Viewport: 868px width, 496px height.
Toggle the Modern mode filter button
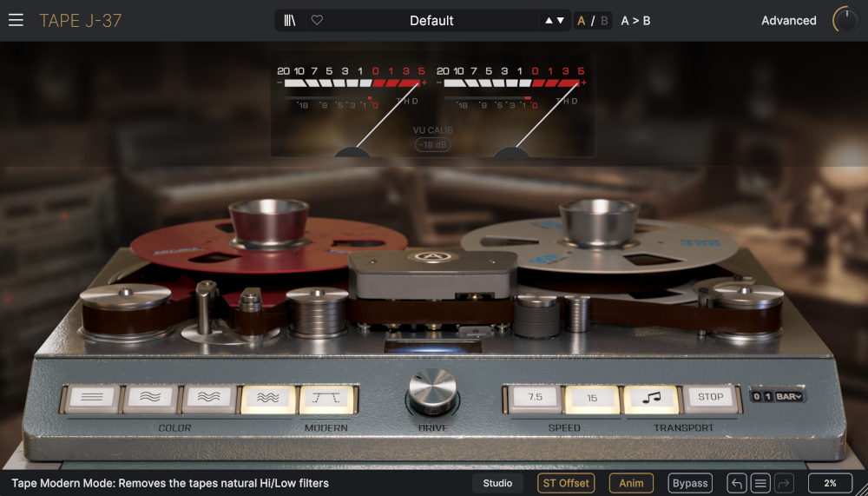coord(326,399)
